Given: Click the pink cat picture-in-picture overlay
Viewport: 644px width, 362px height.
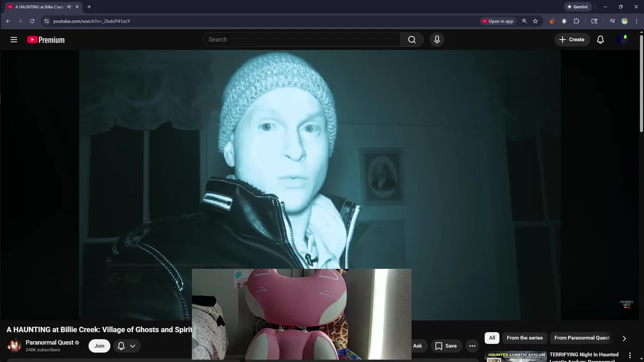Looking at the screenshot, I should point(301,314).
